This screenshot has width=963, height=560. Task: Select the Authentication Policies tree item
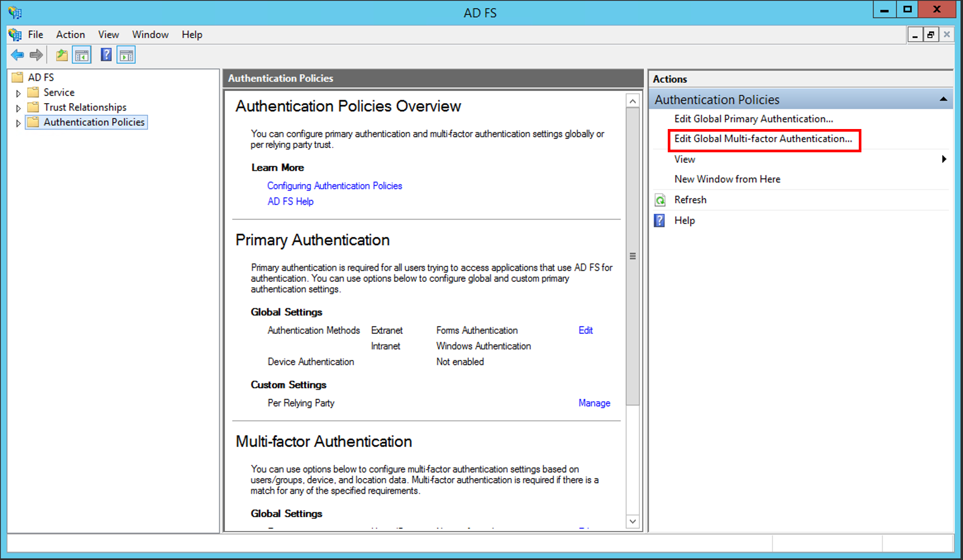point(94,122)
